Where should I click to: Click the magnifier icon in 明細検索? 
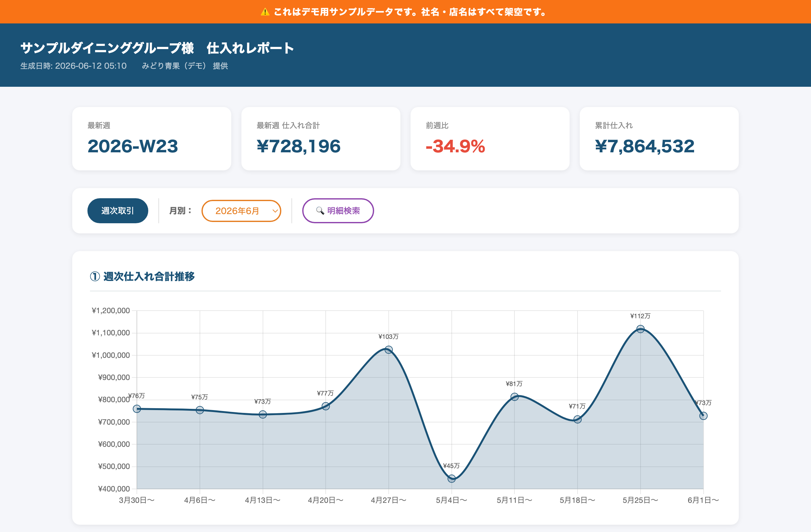[x=320, y=211]
